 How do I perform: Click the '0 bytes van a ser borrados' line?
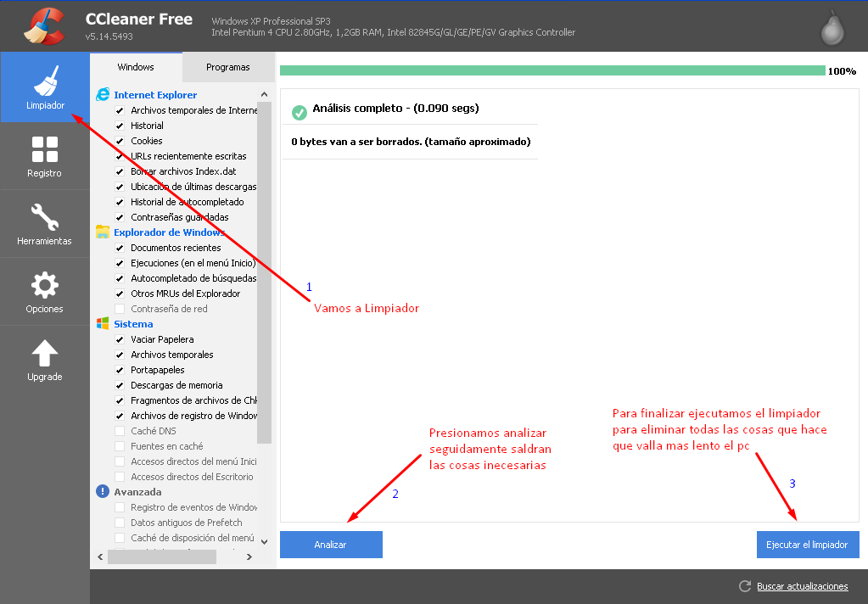point(411,142)
